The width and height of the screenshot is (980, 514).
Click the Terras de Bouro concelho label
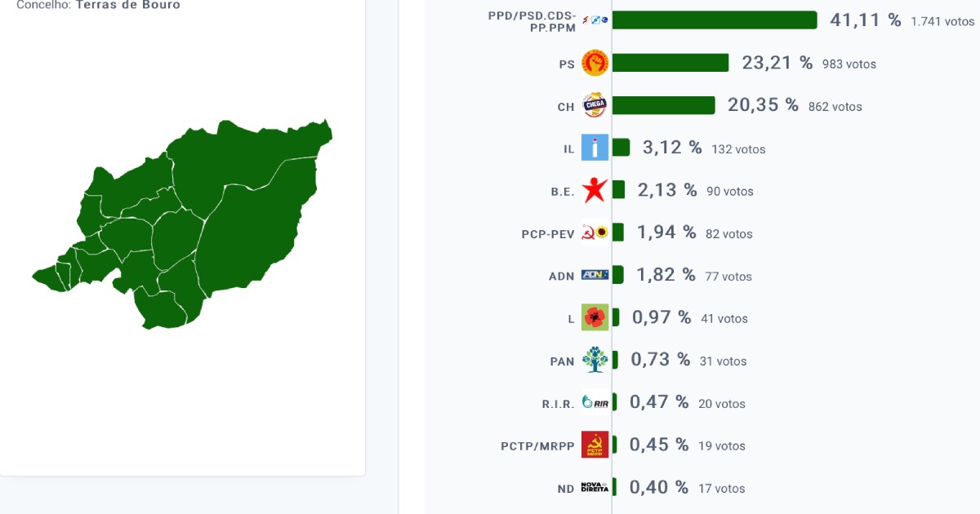coord(128,5)
